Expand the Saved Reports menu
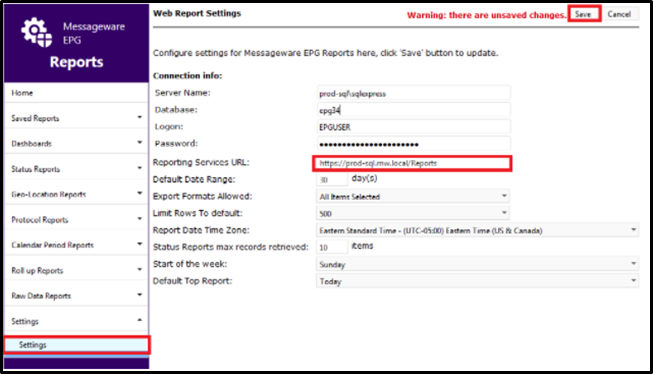653x374 pixels. (x=76, y=118)
